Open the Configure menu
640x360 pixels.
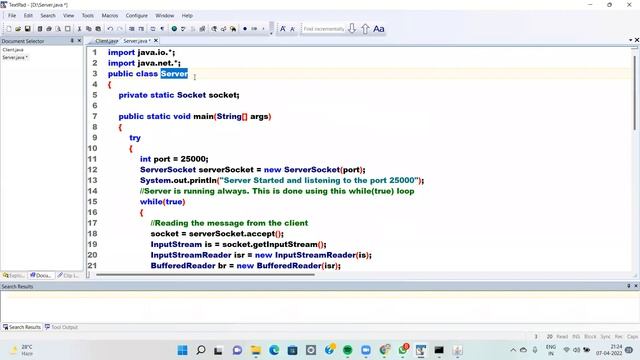point(137,16)
